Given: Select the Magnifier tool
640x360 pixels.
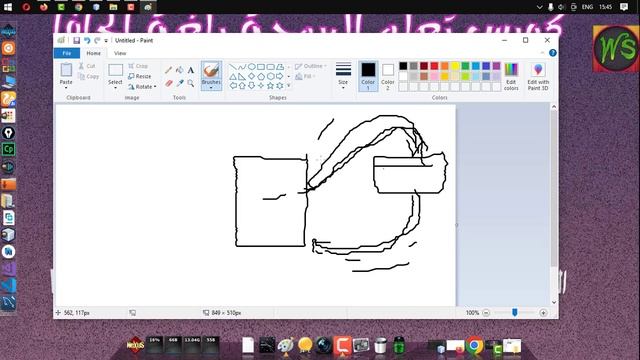Looking at the screenshot, I should pos(191,83).
